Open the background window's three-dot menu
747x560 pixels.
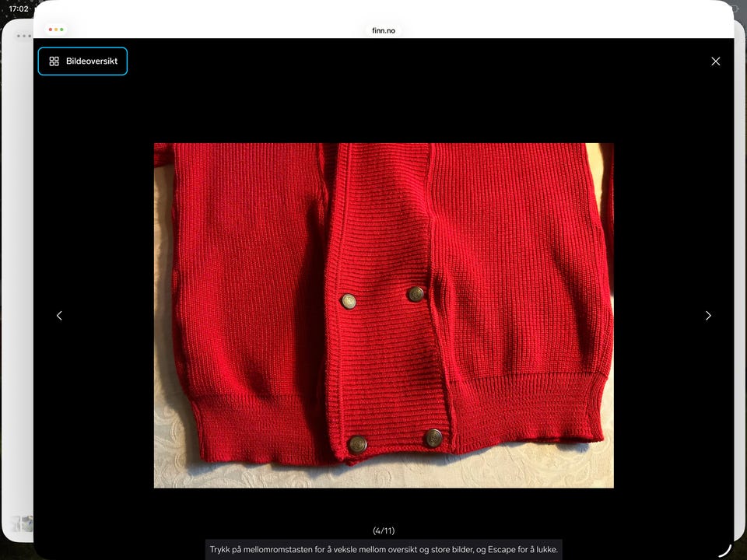(23, 36)
